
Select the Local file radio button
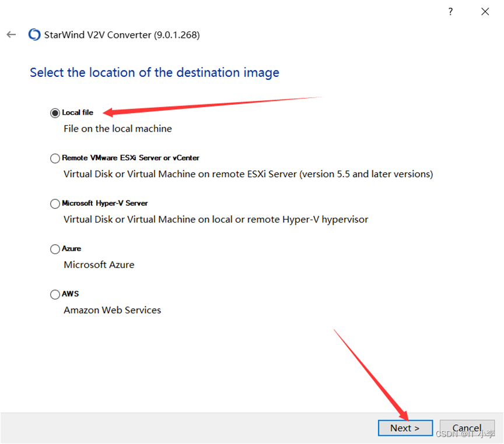pyautogui.click(x=55, y=113)
